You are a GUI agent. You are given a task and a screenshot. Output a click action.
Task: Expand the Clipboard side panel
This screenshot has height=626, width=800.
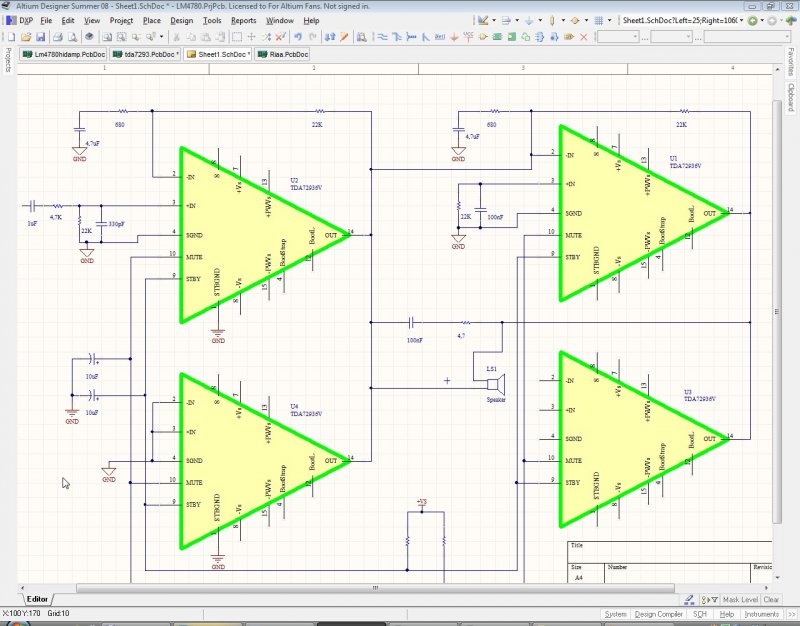(790, 97)
